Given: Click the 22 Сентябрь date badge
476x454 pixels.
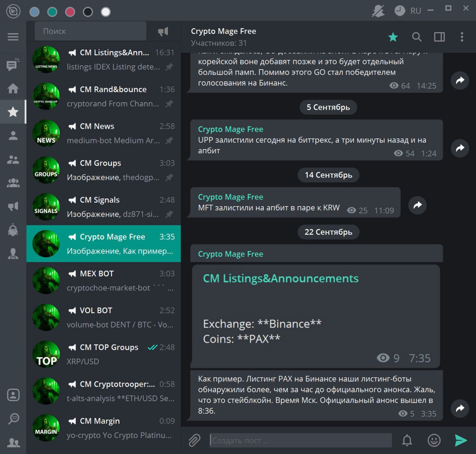Looking at the screenshot, I should pyautogui.click(x=328, y=232).
